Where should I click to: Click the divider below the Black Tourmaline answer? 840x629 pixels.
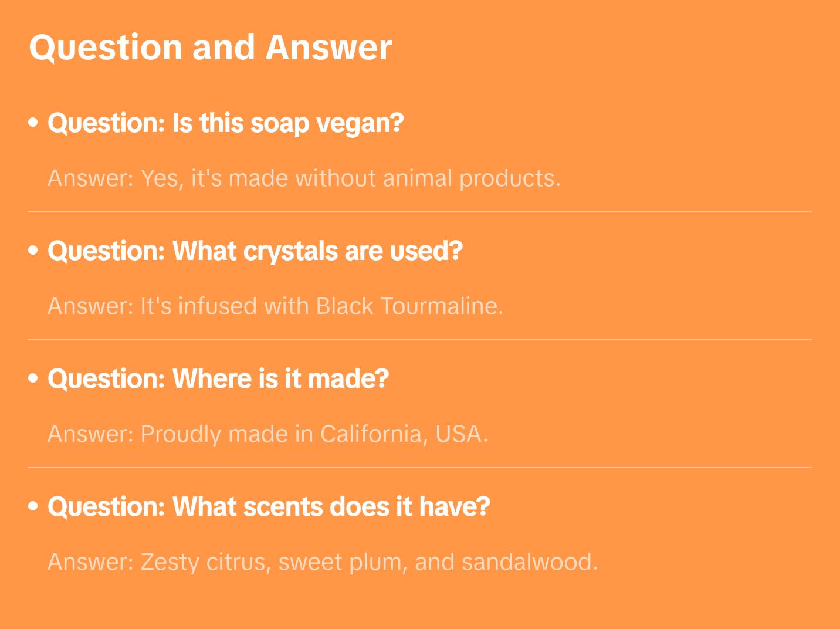pos(419,340)
